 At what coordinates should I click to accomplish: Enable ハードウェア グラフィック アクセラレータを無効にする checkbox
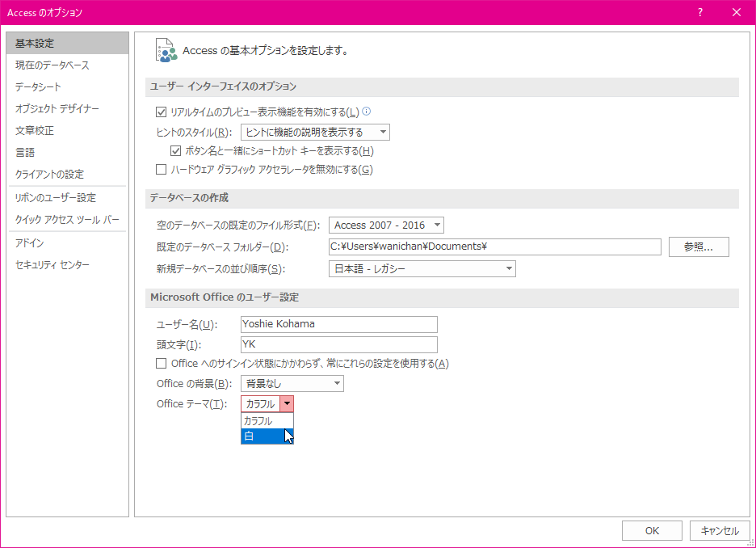pos(161,169)
